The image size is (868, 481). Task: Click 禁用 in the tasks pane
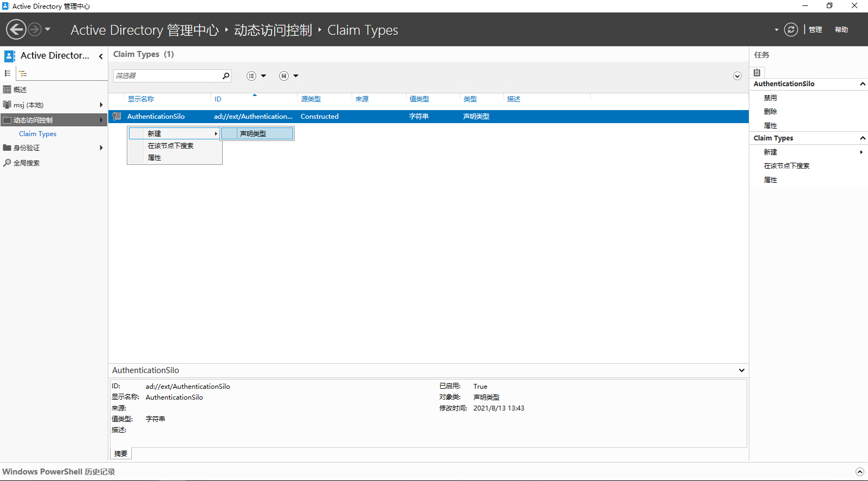770,98
